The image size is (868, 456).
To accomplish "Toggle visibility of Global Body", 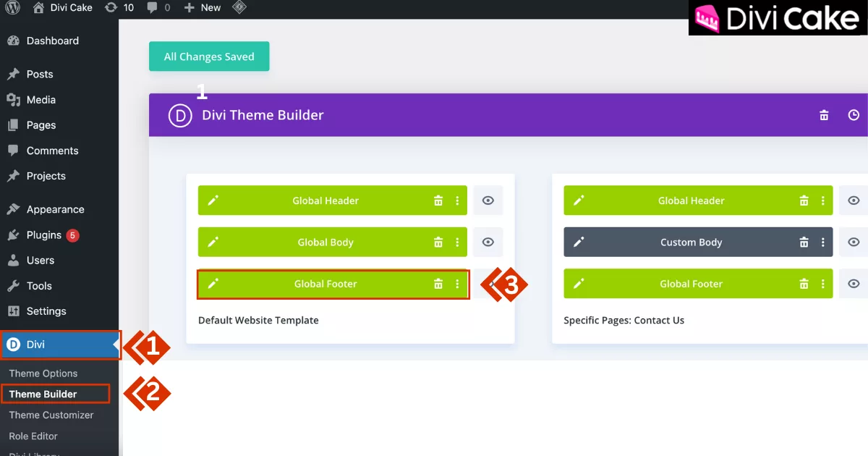I will tap(488, 242).
